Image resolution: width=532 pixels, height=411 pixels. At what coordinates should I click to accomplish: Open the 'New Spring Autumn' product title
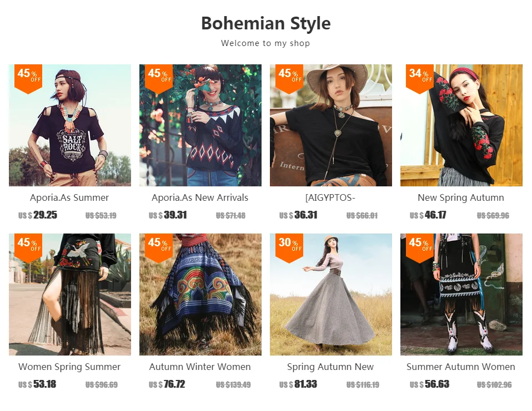pyautogui.click(x=461, y=197)
